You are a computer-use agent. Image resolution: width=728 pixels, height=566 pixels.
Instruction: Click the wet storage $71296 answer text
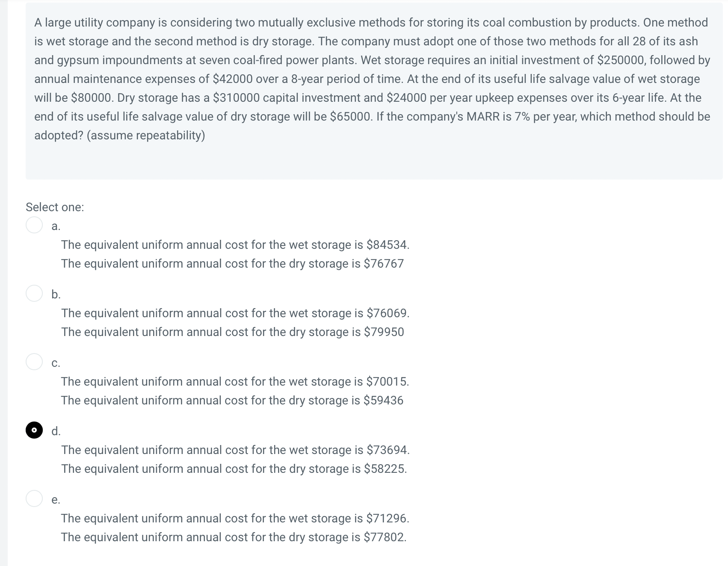(235, 518)
